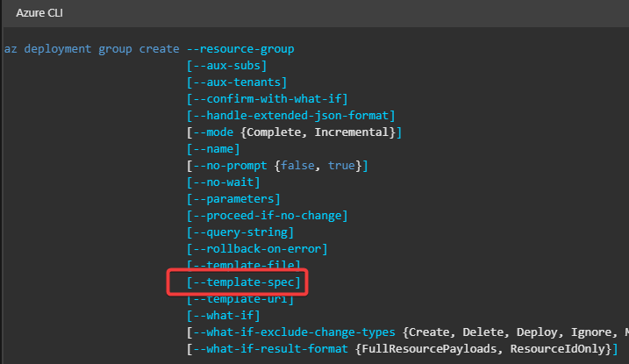Click the az deployment group create command

pos(91,49)
